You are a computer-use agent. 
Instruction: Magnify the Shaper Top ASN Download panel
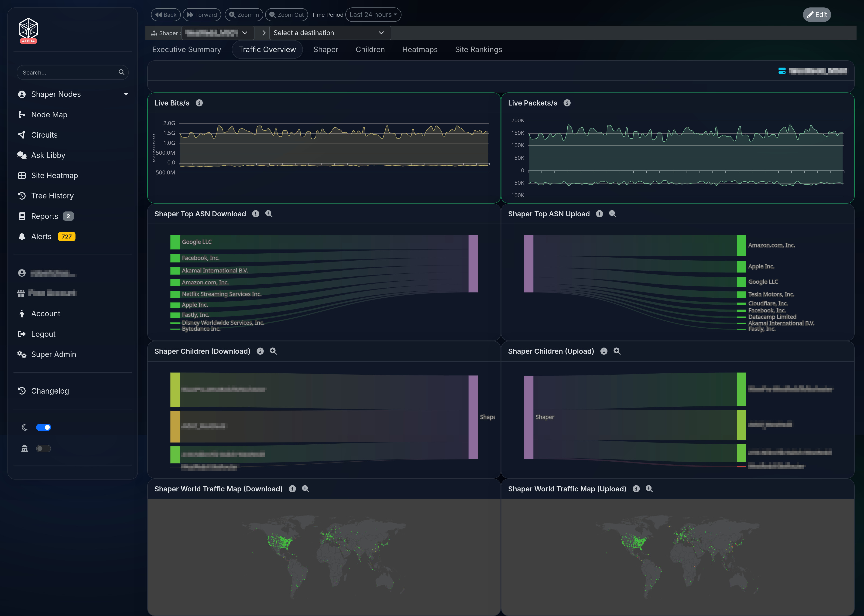[269, 214]
